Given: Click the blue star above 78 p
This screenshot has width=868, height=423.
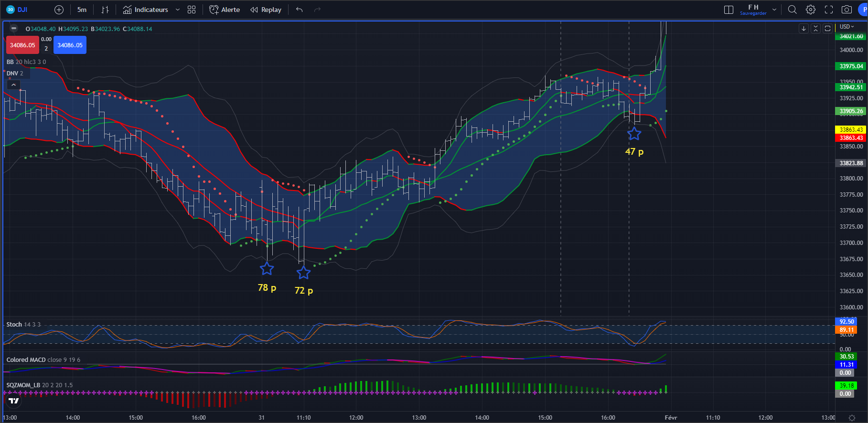Looking at the screenshot, I should (x=267, y=269).
